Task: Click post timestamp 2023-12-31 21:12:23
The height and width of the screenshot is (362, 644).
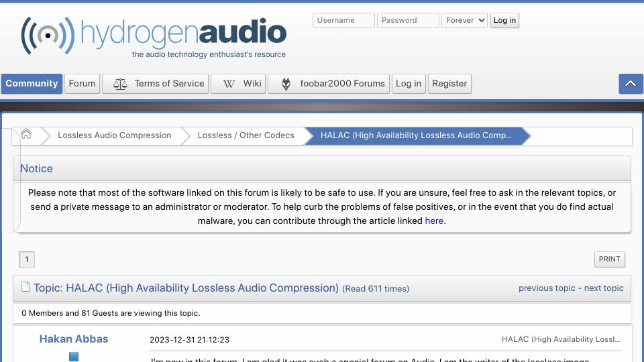Action: click(x=189, y=340)
